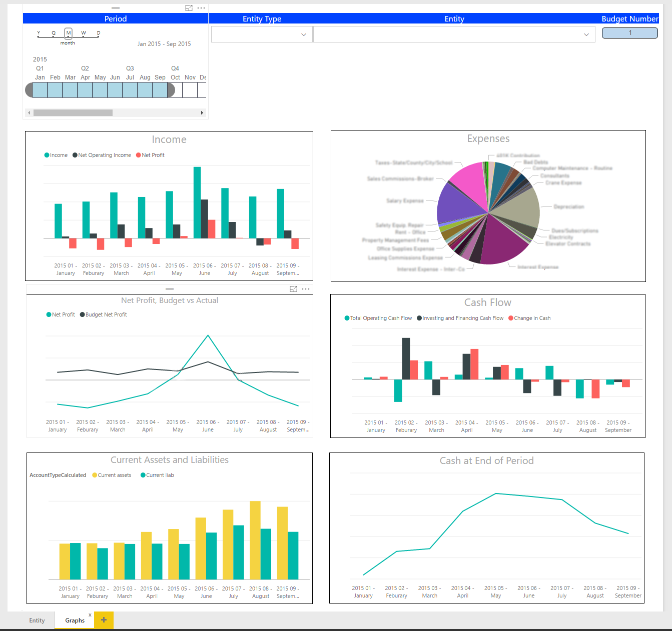Set timeline granularity to Quarter

tap(54, 33)
